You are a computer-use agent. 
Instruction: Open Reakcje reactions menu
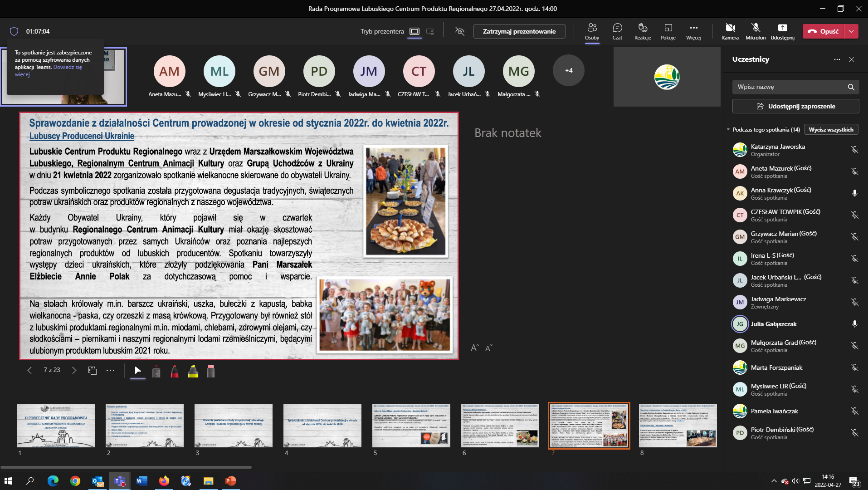click(643, 31)
